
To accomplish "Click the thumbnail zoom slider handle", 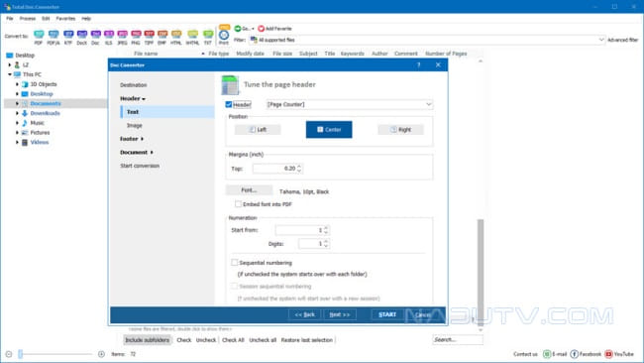I will 20,354.
